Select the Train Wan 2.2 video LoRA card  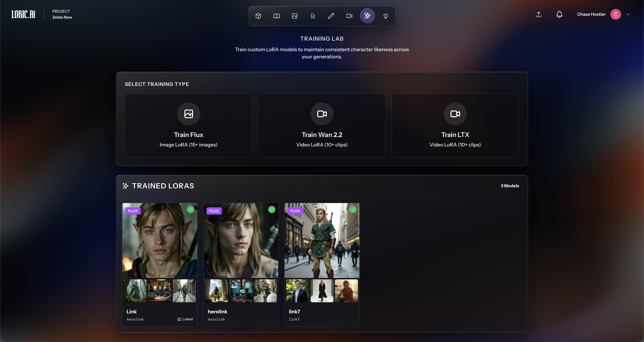click(322, 125)
